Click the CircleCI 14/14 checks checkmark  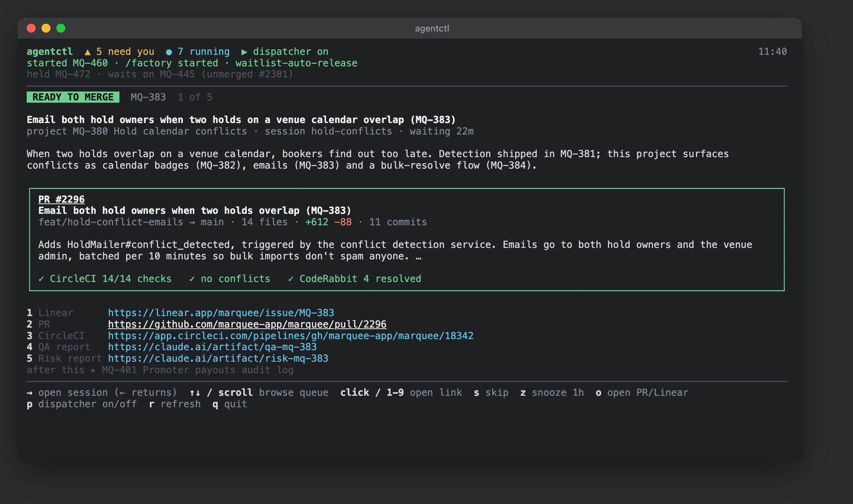pos(41,279)
